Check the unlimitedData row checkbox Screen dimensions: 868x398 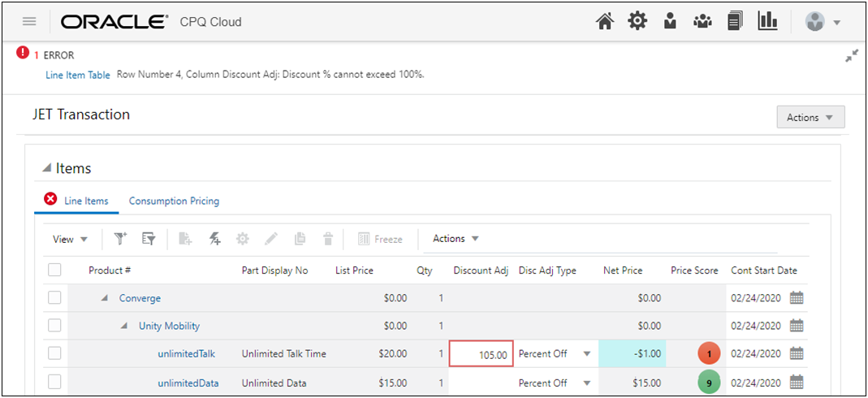tap(54, 382)
